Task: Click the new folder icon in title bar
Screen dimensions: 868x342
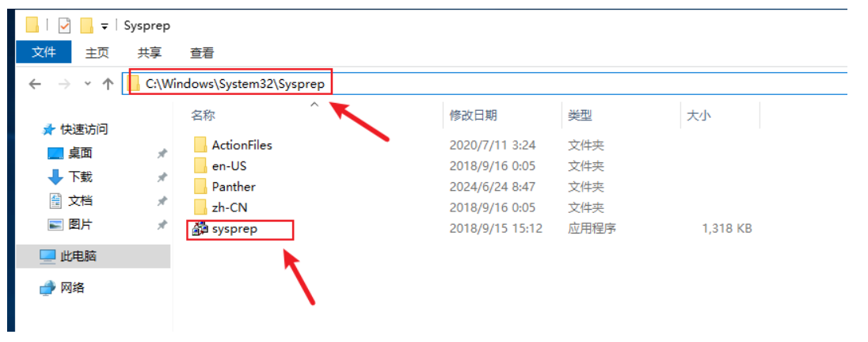Action: (86, 25)
